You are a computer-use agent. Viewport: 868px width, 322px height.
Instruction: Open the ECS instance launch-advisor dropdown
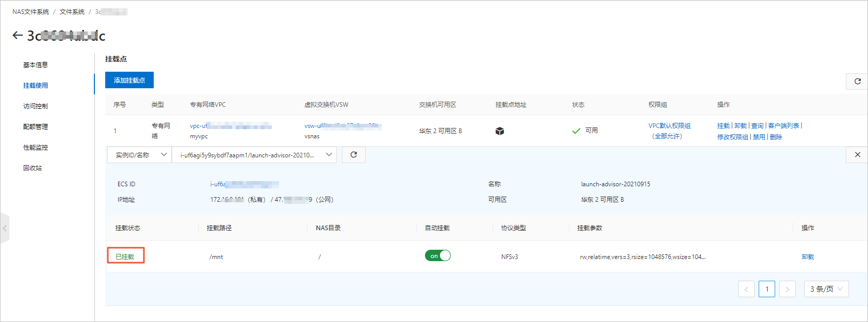[x=254, y=155]
